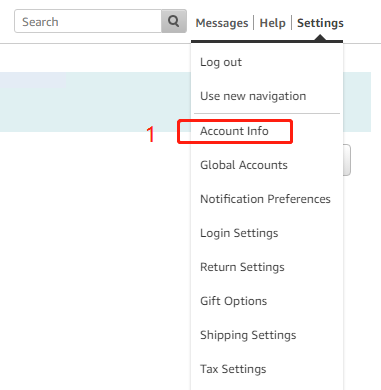Open Shipping Settings
381x390 pixels.
tap(248, 335)
